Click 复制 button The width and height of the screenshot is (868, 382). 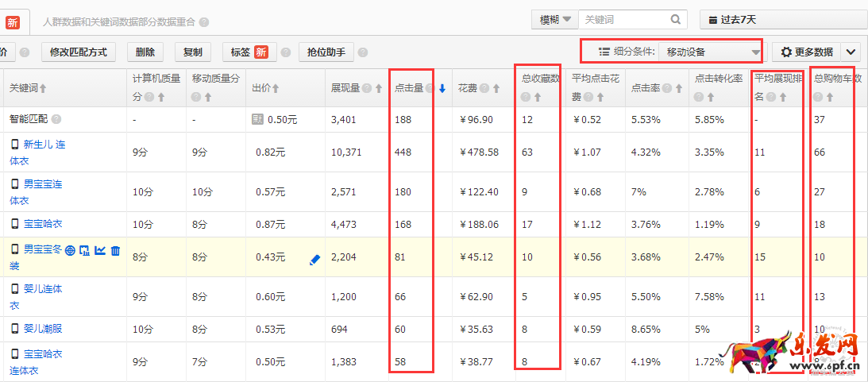pos(192,52)
